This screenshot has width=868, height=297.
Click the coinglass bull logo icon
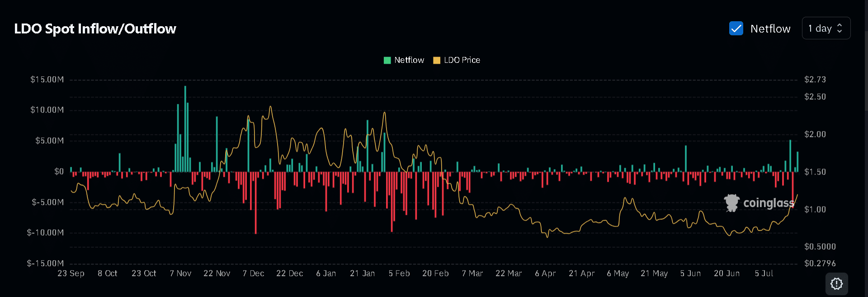click(x=731, y=203)
